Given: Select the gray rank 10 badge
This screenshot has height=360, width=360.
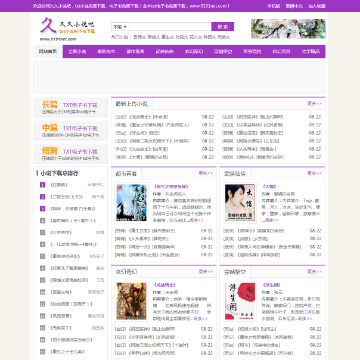Looking at the screenshot, I should coord(42,292).
